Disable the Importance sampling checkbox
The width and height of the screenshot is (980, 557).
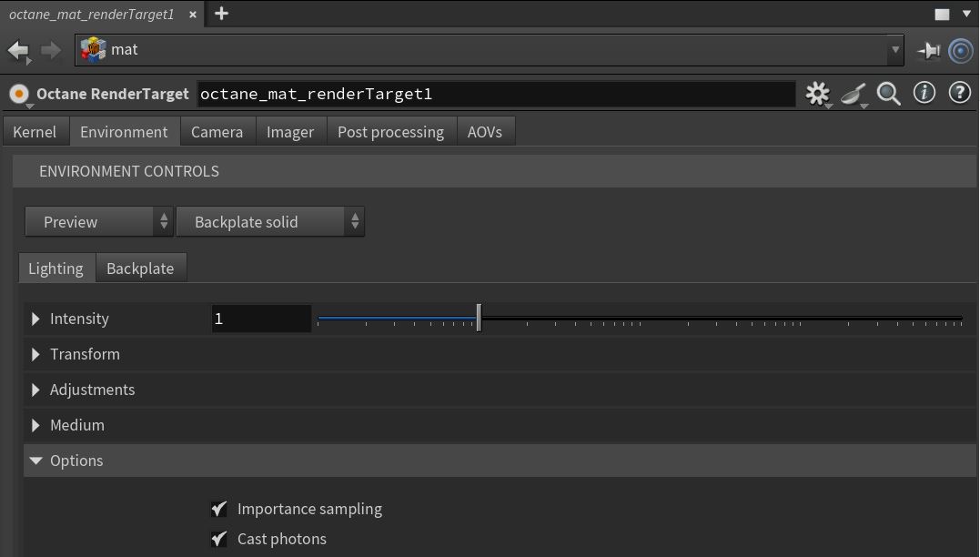pos(219,509)
